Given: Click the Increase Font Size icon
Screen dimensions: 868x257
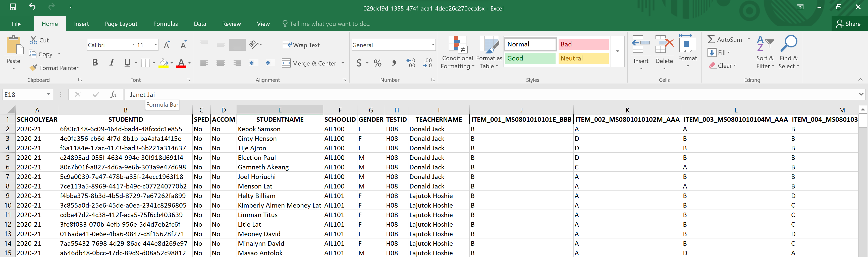Looking at the screenshot, I should (x=167, y=45).
